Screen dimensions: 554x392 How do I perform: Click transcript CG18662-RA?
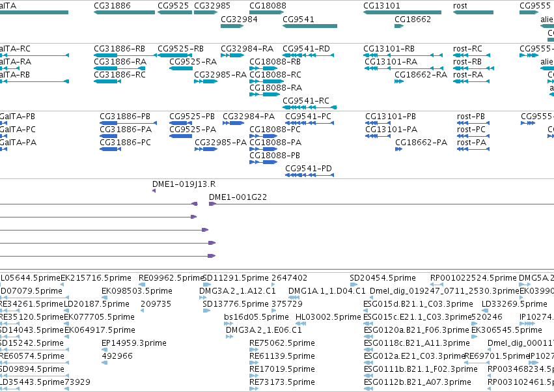click(399, 81)
